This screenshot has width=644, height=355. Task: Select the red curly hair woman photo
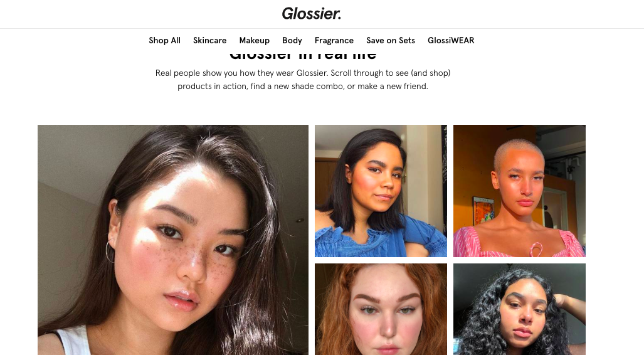(x=381, y=309)
